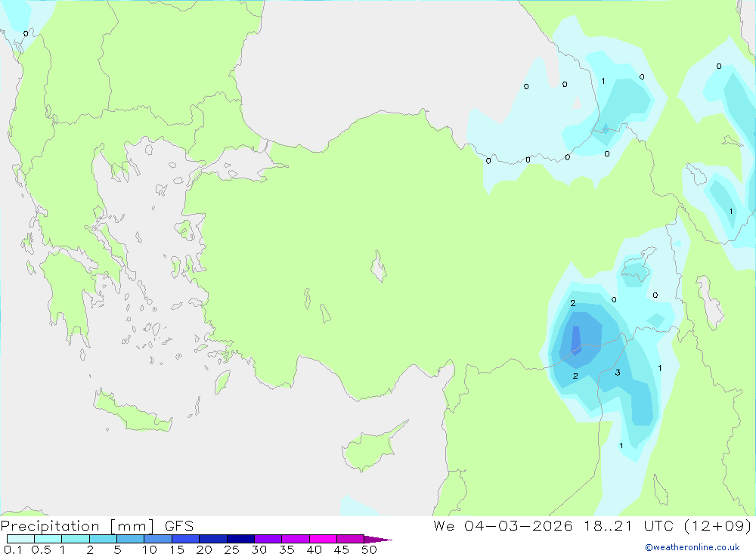Select the 10–15 mm legend swatch
This screenshot has height=554, width=756.
158,539
